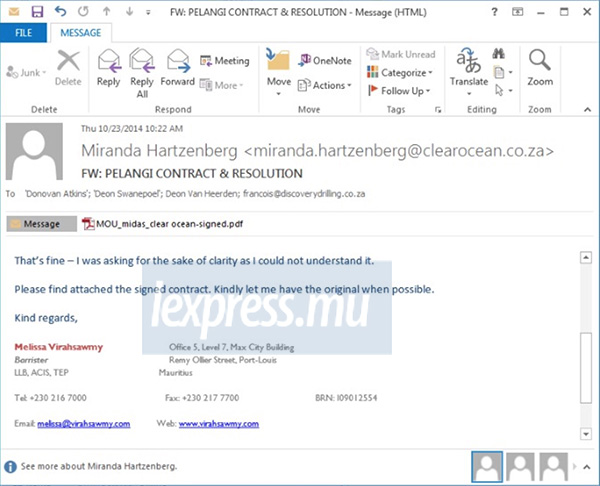Select the second contact photo in People Pane
Viewport: 600px width, 486px height.
click(x=520, y=466)
